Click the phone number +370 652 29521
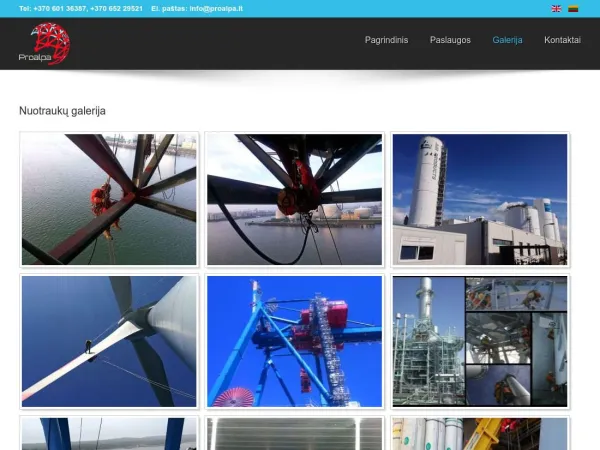This screenshot has width=600, height=450. (116, 8)
